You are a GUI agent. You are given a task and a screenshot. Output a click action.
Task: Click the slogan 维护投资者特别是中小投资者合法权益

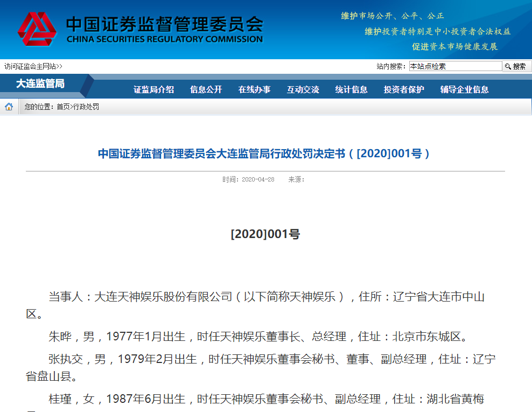(438, 32)
